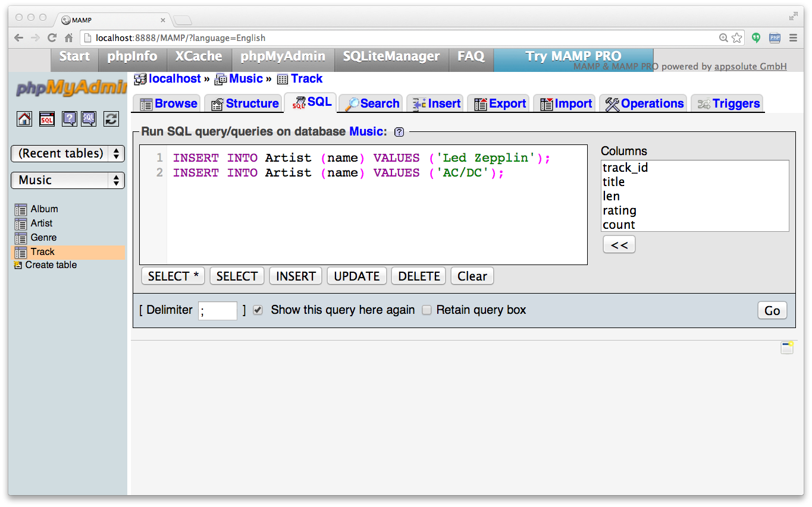Run the query with Go
The width and height of the screenshot is (812, 507).
(772, 310)
